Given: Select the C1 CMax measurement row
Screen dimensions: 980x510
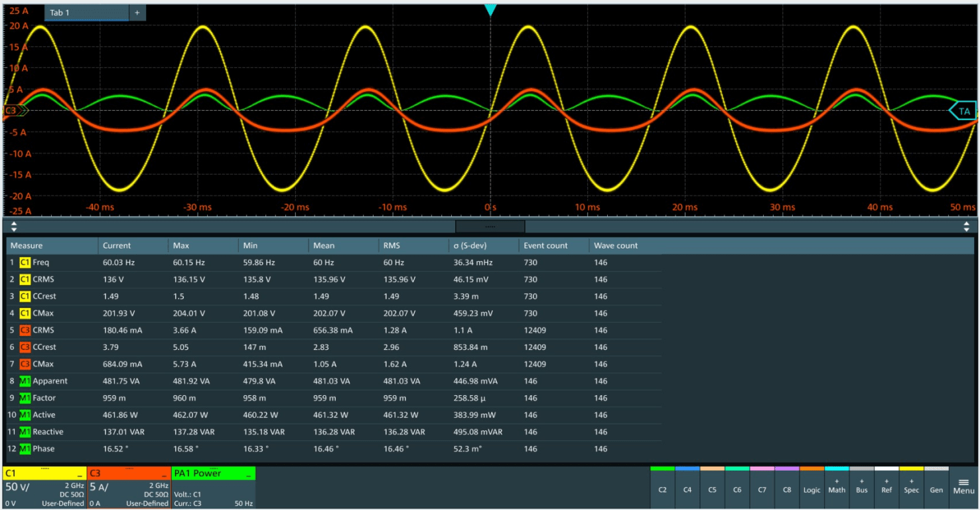Looking at the screenshot, I should point(334,313).
